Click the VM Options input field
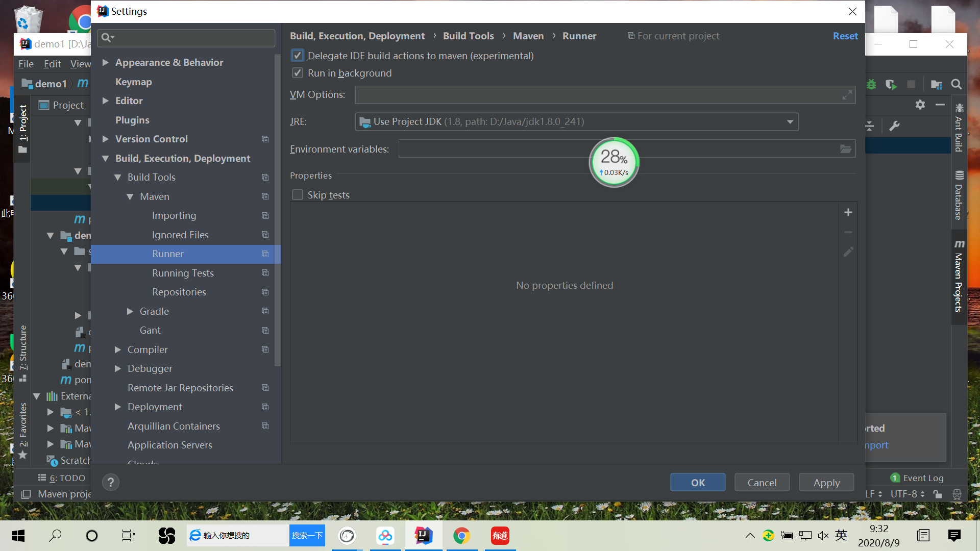The width and height of the screenshot is (980, 551). pos(605,95)
